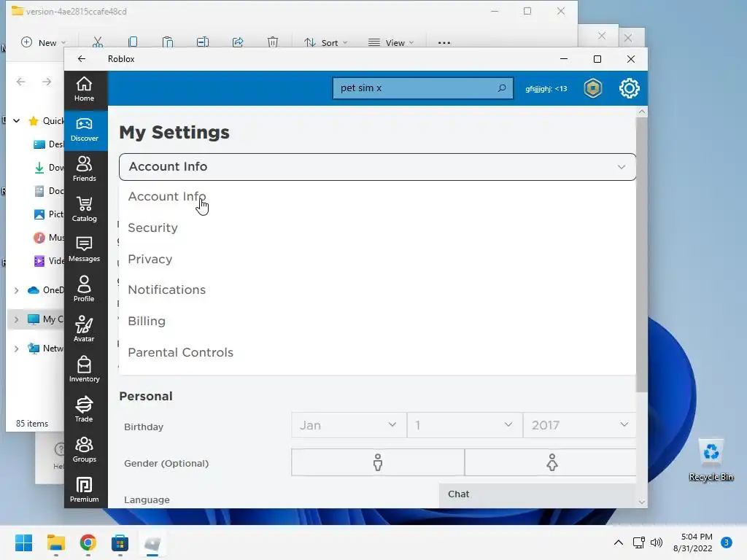Click the Roblox page vertical scrollbar
Viewport: 747px width, 560px height.
(x=642, y=254)
